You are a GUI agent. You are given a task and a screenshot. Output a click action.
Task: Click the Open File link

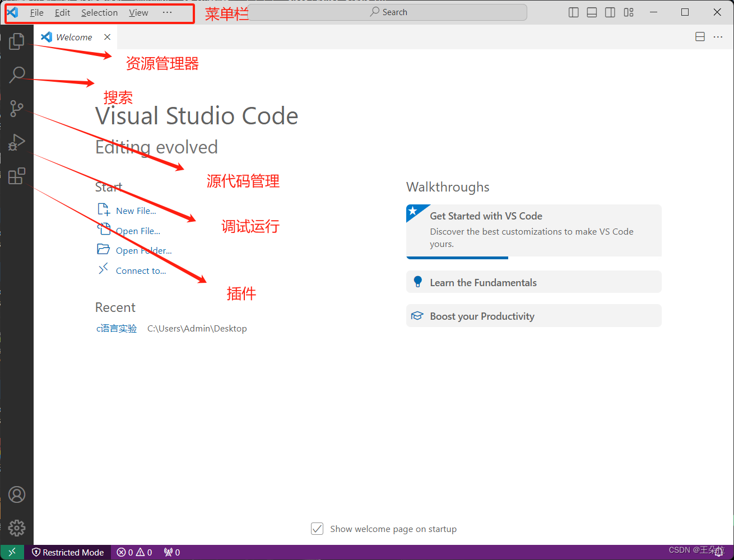click(x=138, y=231)
